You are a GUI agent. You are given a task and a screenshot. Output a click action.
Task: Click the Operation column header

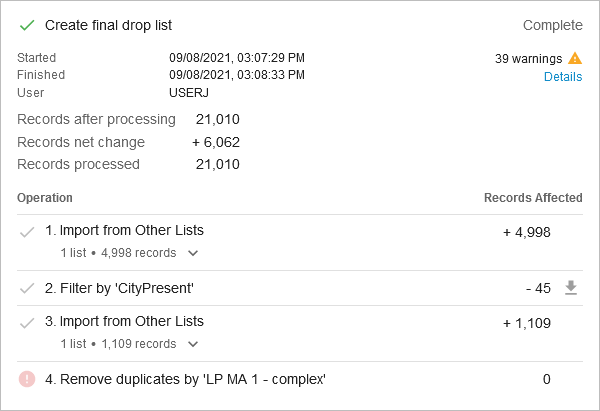click(x=45, y=198)
